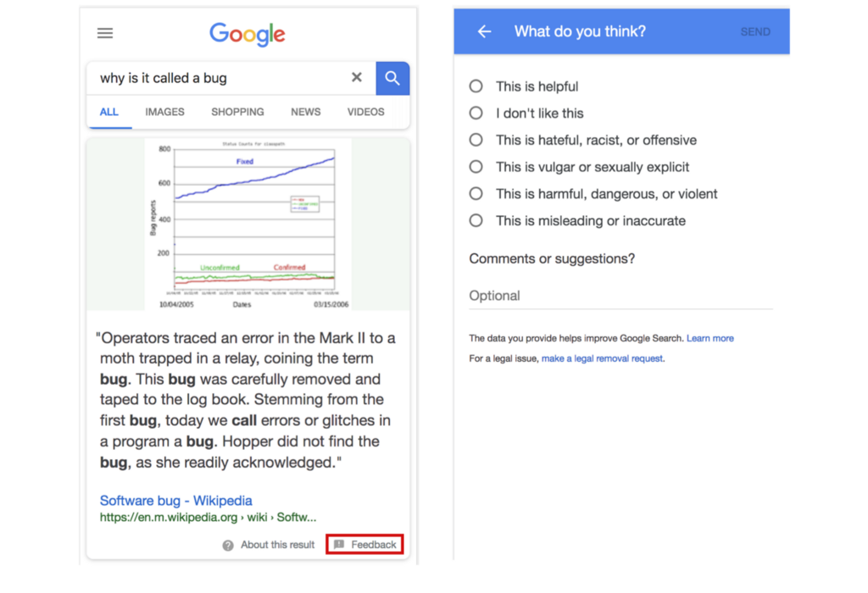Image resolution: width=868 pixels, height=593 pixels.
Task: Click the Optional comments input field
Action: click(x=620, y=296)
